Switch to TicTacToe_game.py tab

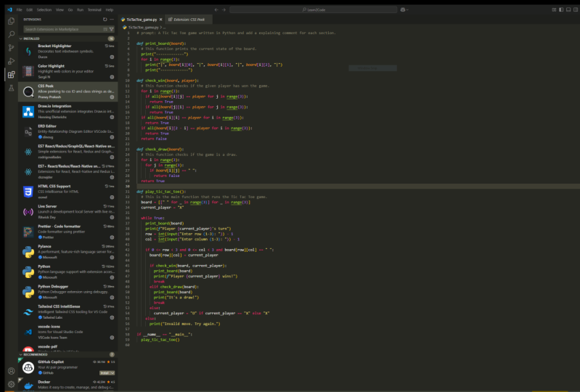142,20
